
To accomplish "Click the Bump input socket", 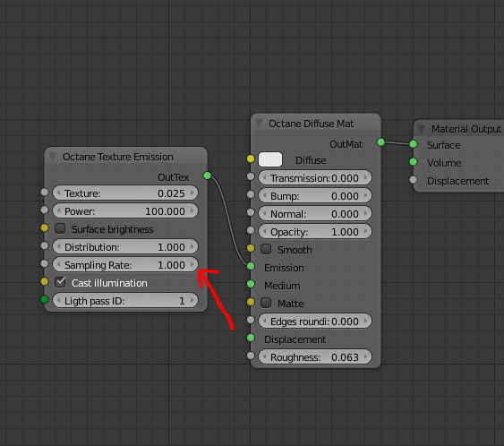I will pyautogui.click(x=251, y=194).
